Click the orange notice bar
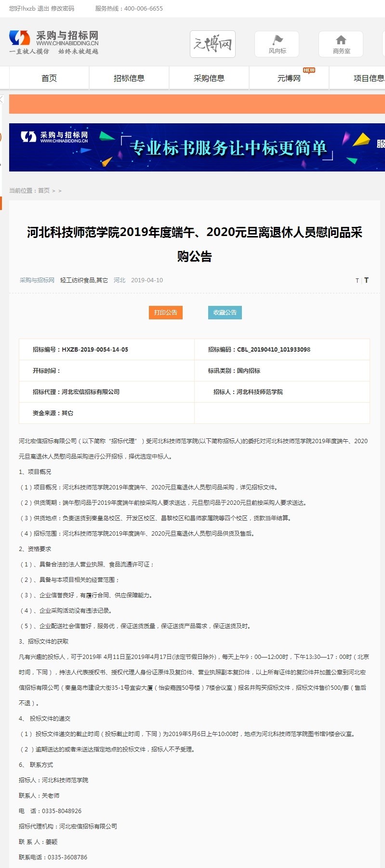The image size is (385, 868). pos(197,104)
